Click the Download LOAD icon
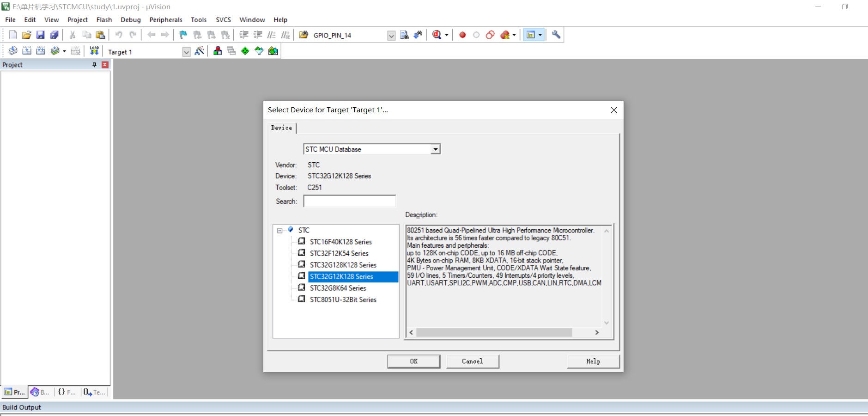This screenshot has width=868, height=416. [94, 51]
